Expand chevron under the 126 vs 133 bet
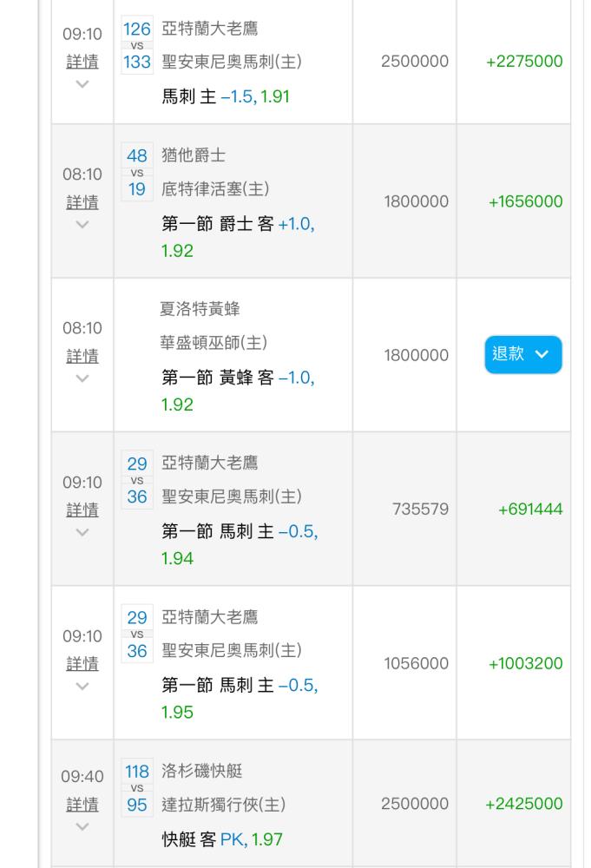Image resolution: width=591 pixels, height=868 pixels. click(x=82, y=84)
